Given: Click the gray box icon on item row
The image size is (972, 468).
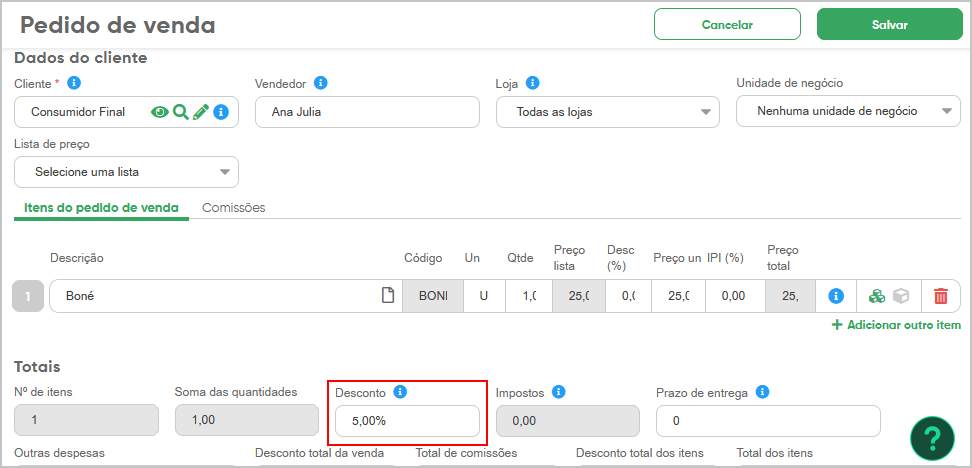Looking at the screenshot, I should [x=901, y=296].
